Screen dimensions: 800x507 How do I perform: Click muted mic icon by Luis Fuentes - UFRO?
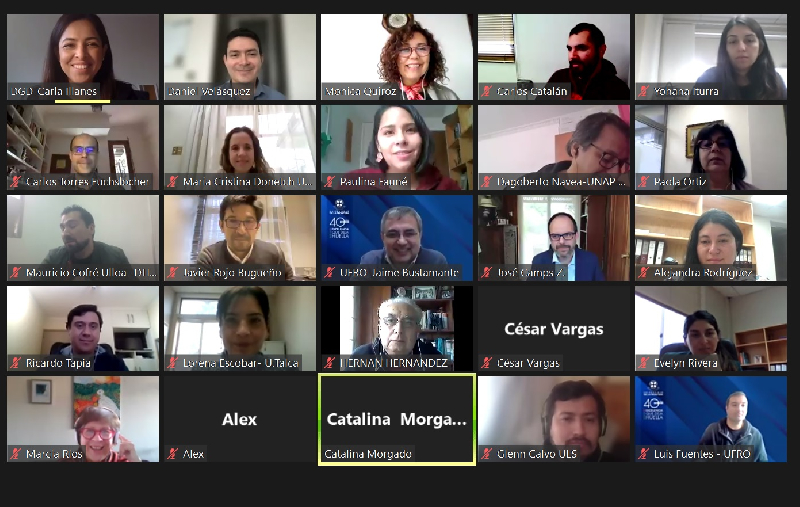644,453
